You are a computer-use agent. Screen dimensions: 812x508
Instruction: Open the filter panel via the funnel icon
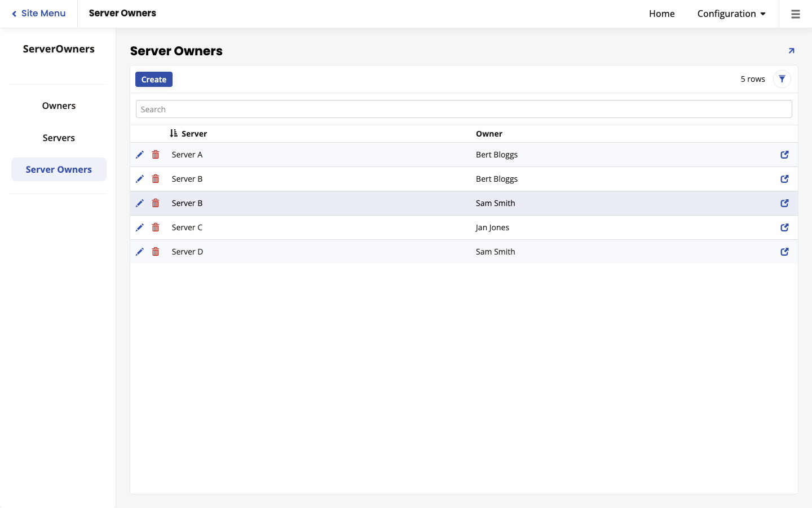[782, 79]
